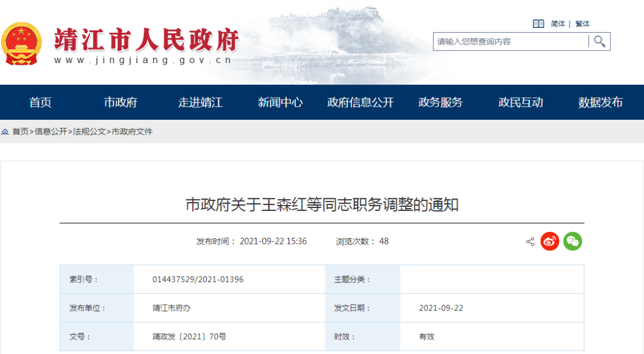Open the 政务服务 navigation item

441,103
